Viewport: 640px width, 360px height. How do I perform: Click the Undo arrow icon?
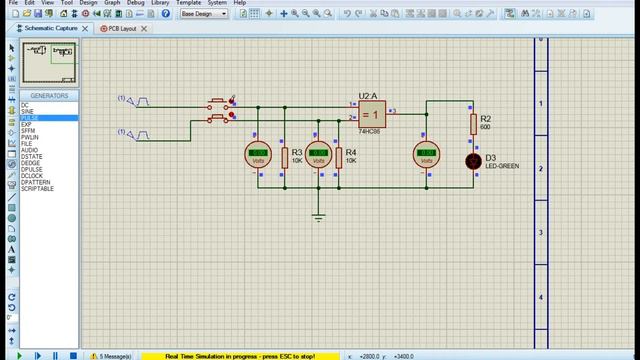[x=347, y=13]
